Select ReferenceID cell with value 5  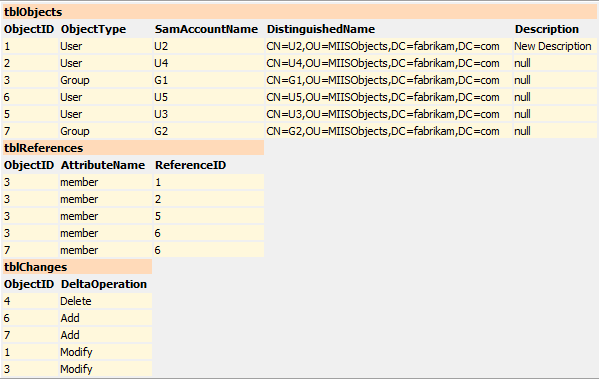pos(209,216)
